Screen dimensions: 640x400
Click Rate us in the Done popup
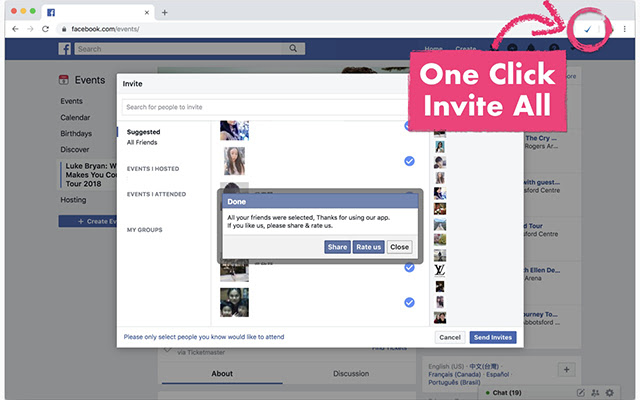pos(368,247)
